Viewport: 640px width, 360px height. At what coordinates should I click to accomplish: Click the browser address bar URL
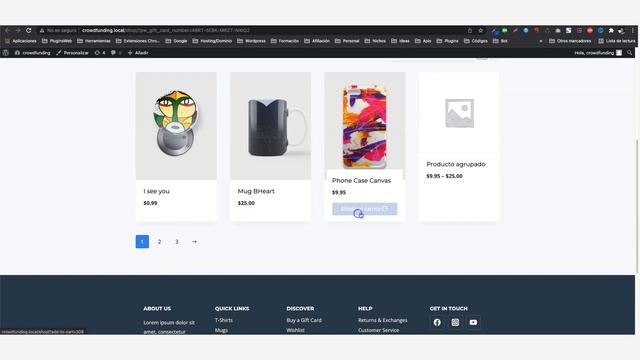tap(165, 30)
